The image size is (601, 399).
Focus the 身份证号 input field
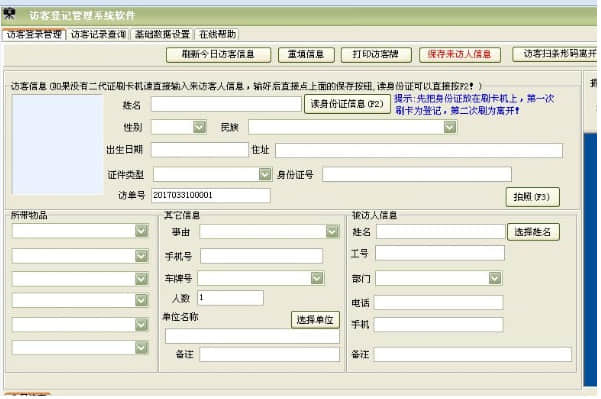point(417,174)
